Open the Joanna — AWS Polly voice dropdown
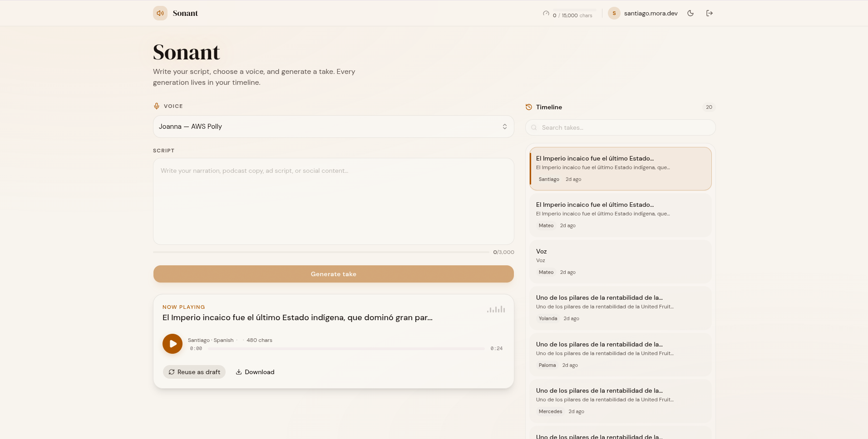868x439 pixels. click(x=334, y=127)
